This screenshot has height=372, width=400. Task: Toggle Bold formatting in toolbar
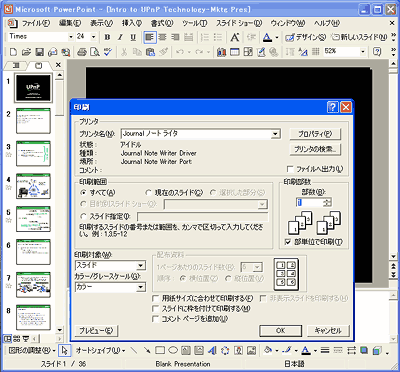(x=107, y=37)
